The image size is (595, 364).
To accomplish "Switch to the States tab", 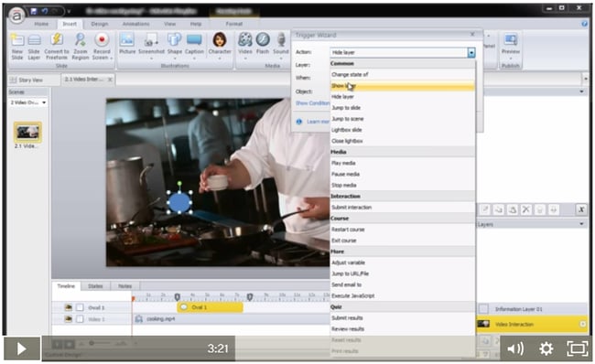I will pos(95,286).
